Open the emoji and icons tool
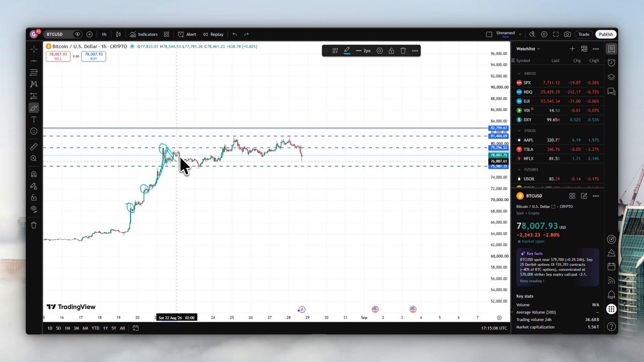 pyautogui.click(x=34, y=131)
